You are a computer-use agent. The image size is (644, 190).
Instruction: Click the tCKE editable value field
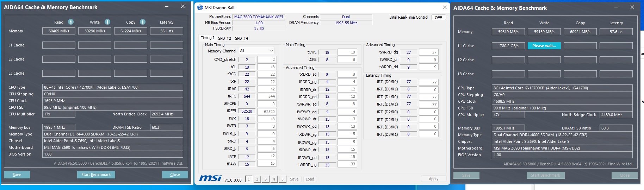pos(347,59)
